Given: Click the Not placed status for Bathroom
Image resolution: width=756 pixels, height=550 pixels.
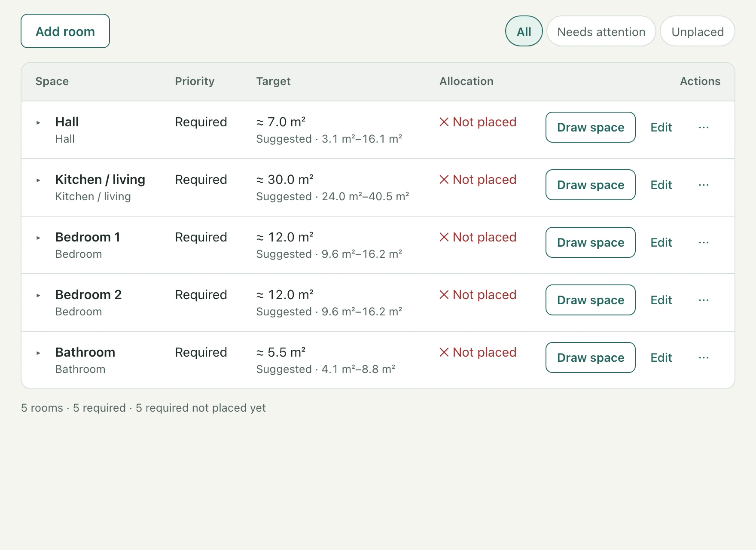Looking at the screenshot, I should click(478, 352).
